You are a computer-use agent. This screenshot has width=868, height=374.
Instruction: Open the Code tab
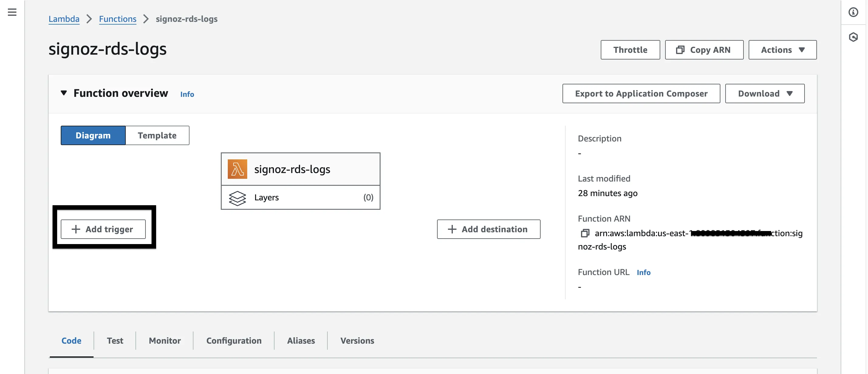pyautogui.click(x=71, y=341)
